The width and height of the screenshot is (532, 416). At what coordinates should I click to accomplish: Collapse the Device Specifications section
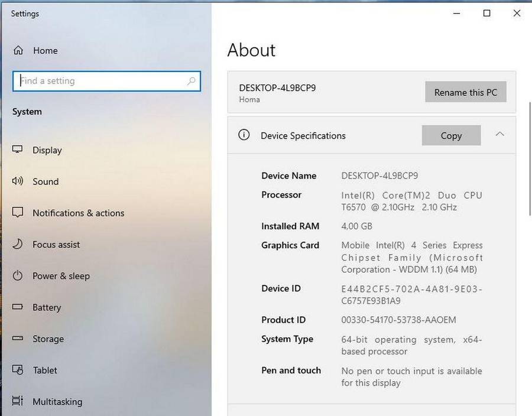(499, 135)
